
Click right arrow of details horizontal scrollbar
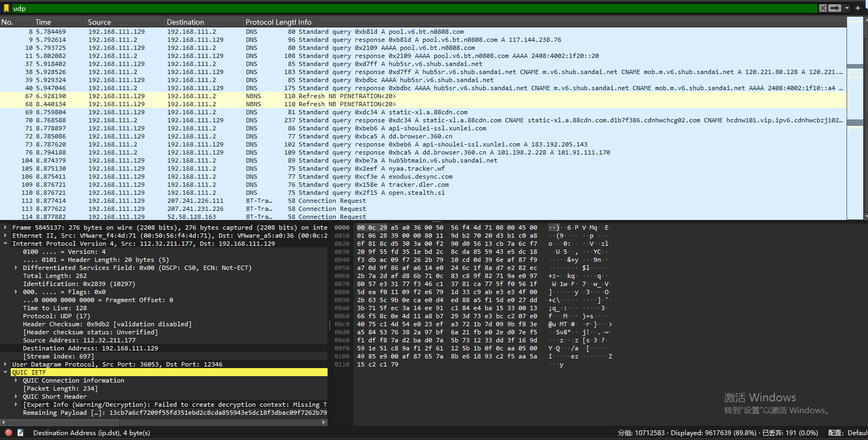click(x=324, y=423)
